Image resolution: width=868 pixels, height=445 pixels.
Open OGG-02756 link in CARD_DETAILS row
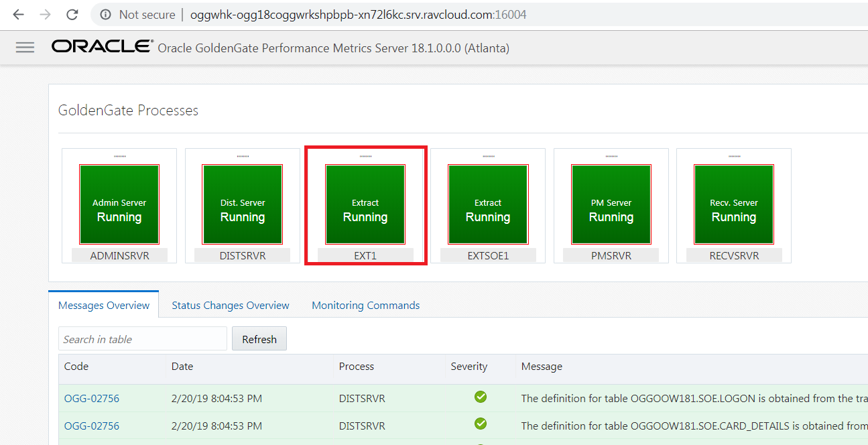tap(92, 426)
